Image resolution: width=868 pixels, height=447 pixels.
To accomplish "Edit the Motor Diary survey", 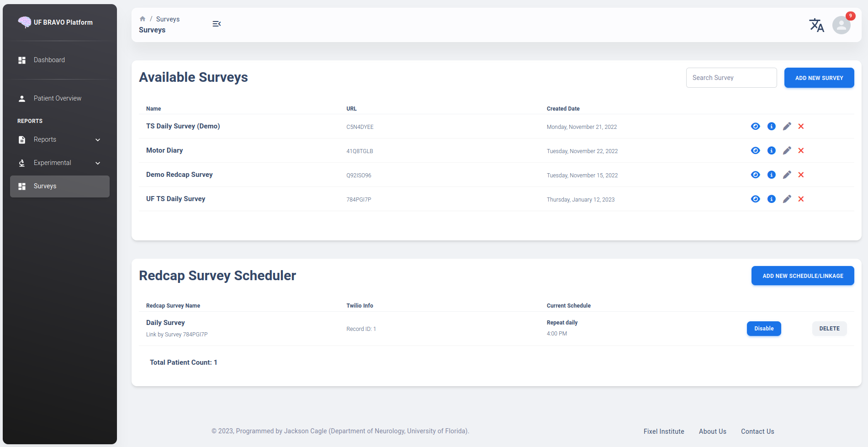I will (x=787, y=151).
